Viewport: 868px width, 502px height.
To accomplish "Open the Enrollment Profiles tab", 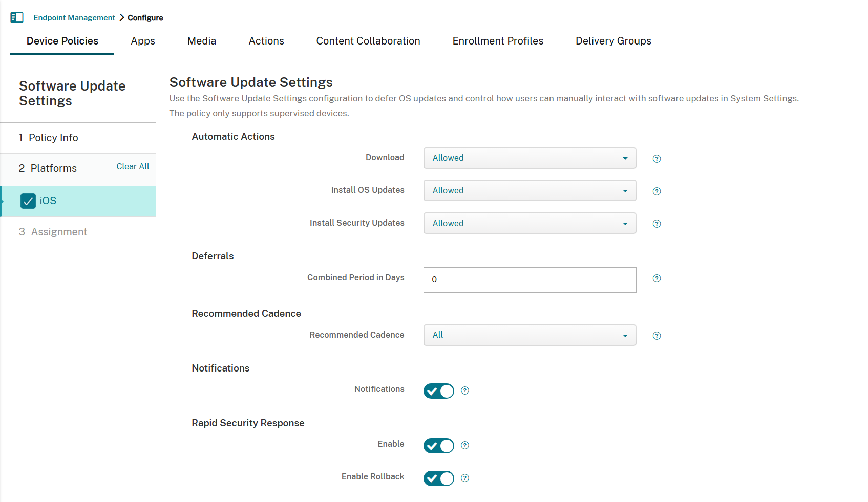I will 498,41.
